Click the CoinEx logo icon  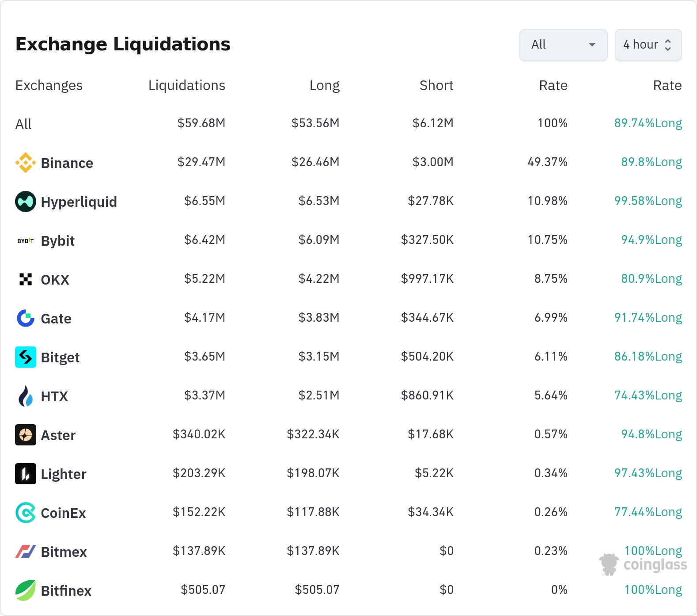(26, 513)
